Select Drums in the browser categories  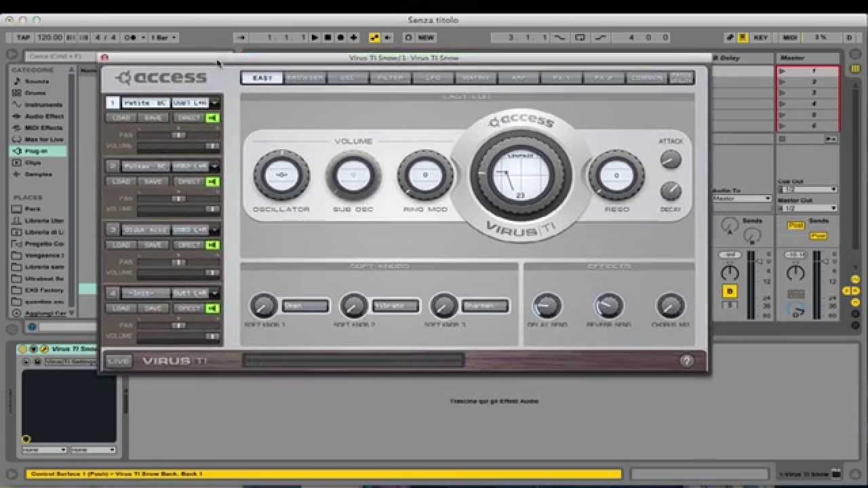pos(35,93)
